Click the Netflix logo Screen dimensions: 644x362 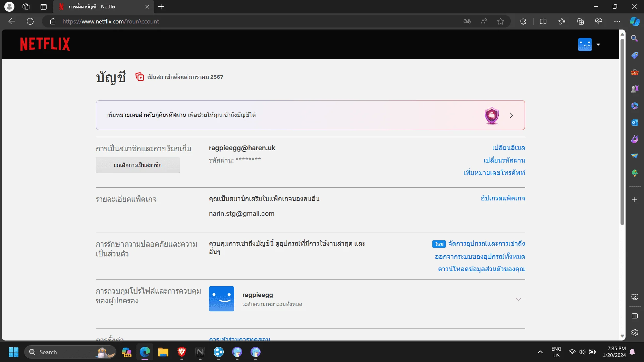45,44
